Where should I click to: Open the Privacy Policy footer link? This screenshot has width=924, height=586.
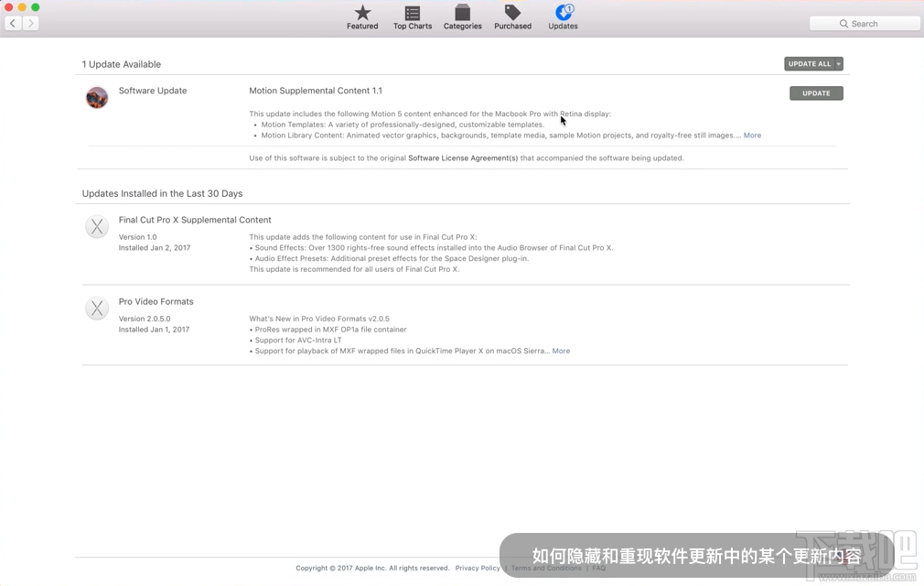[478, 569]
